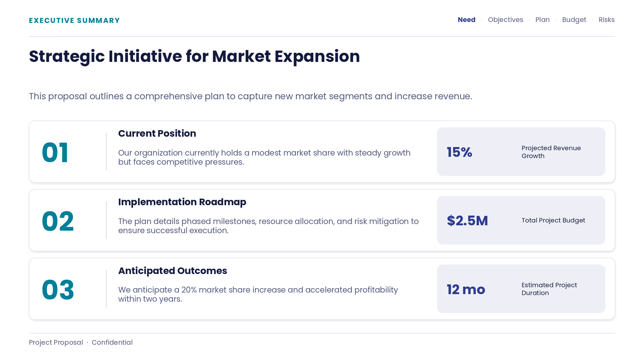Click the large 02 number

pos(58,221)
